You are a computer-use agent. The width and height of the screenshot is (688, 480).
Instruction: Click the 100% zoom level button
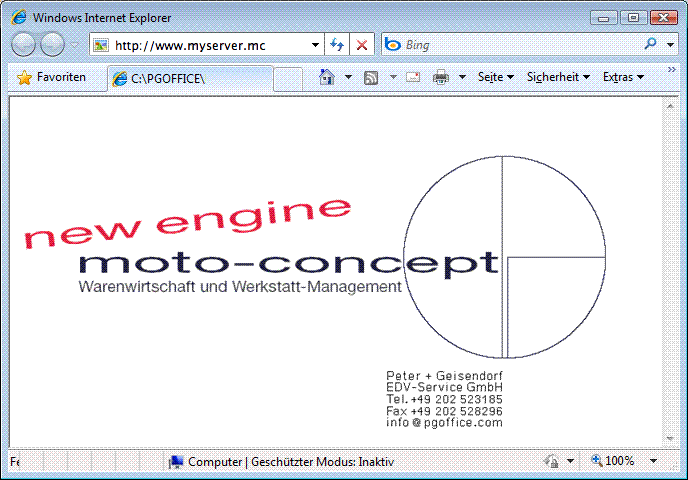pos(613,461)
